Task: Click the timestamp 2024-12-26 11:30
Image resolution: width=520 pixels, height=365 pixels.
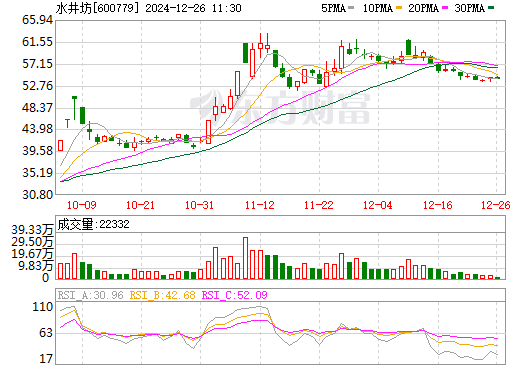Action: (193, 8)
